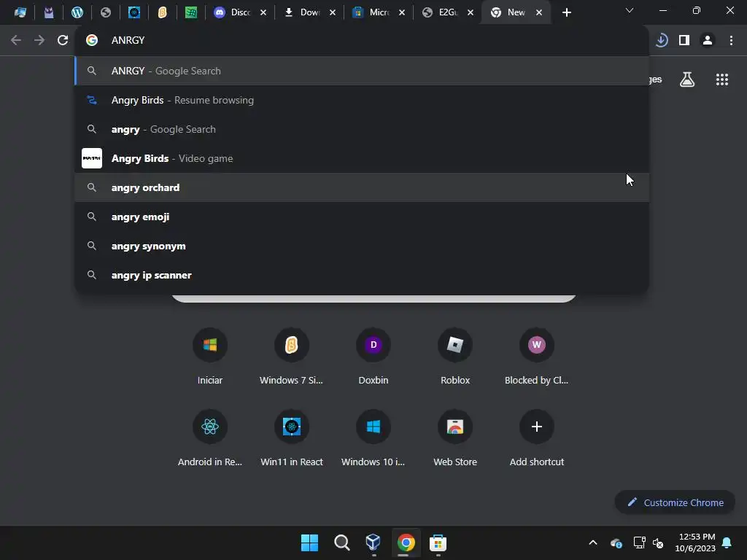Choose Angry Birds - Video game suggestion
This screenshot has width=747, height=560.
pos(362,158)
